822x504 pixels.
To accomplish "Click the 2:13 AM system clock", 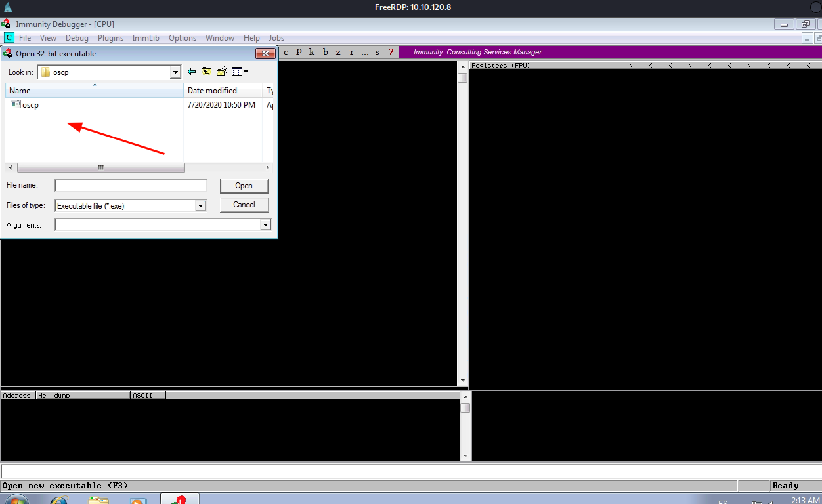I will 806,500.
